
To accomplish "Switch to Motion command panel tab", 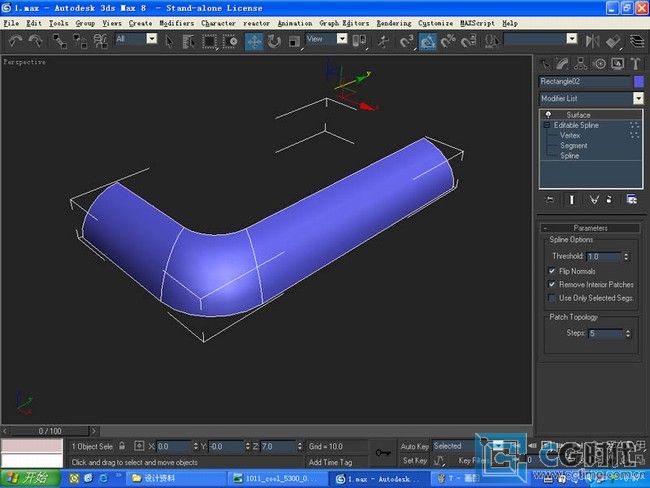I will coord(599,63).
